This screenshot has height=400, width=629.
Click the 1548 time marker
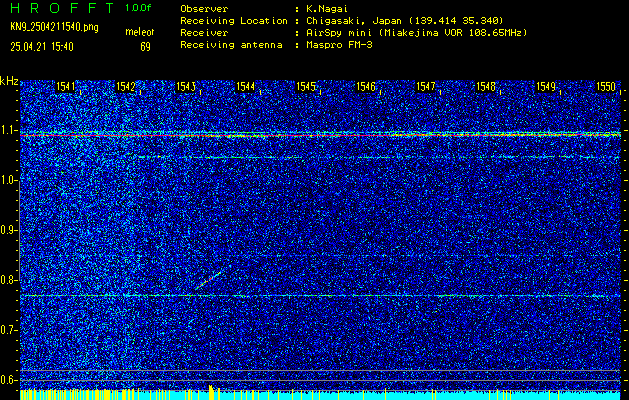(x=486, y=87)
